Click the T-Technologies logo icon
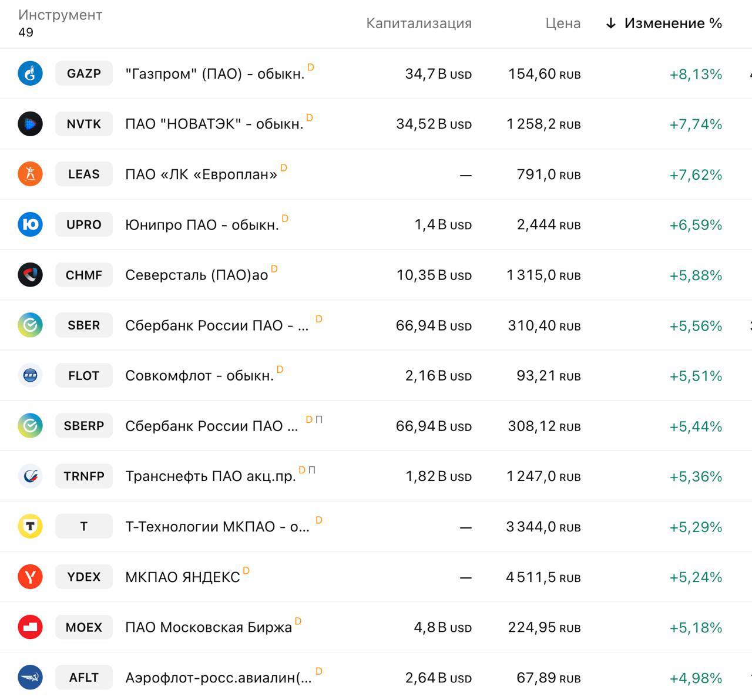This screenshot has height=700, width=752. click(30, 527)
